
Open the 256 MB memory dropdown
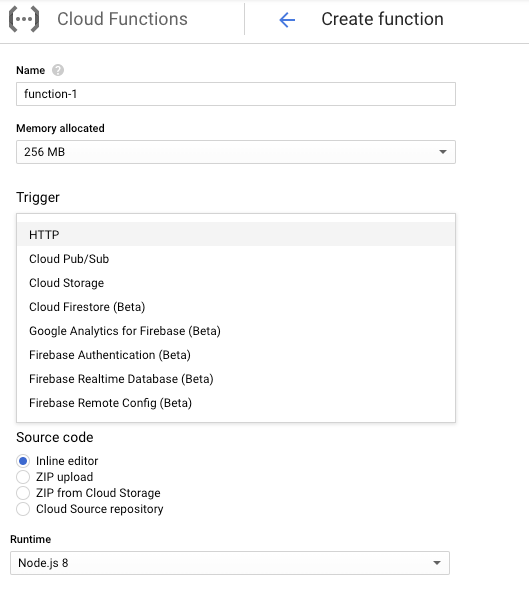(x=236, y=152)
